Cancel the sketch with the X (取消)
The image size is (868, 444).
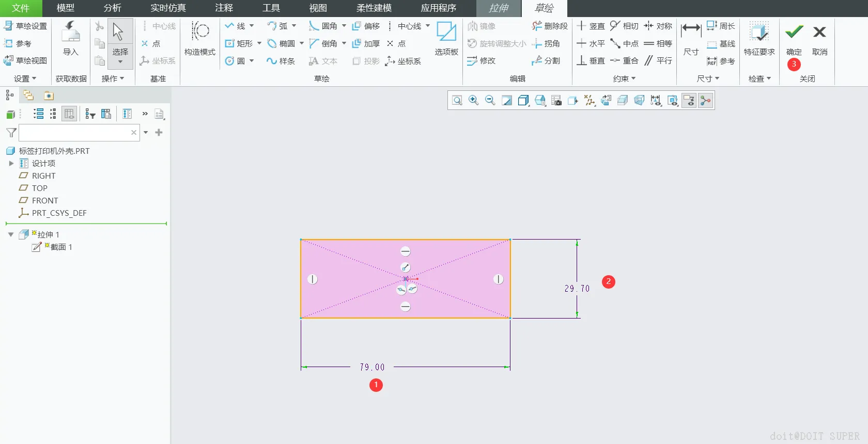point(820,39)
